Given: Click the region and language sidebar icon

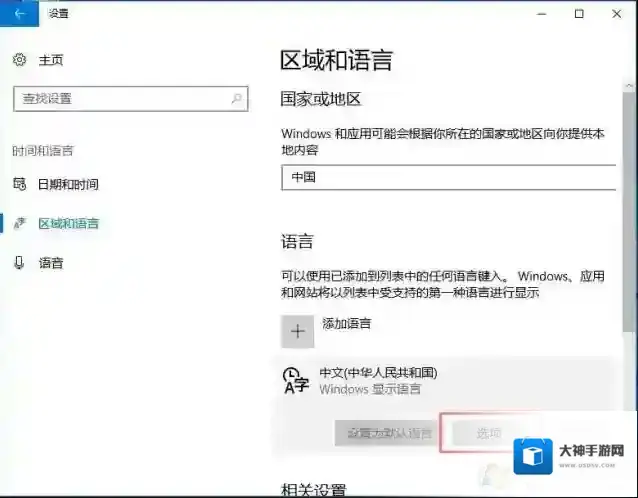Looking at the screenshot, I should click(20, 223).
